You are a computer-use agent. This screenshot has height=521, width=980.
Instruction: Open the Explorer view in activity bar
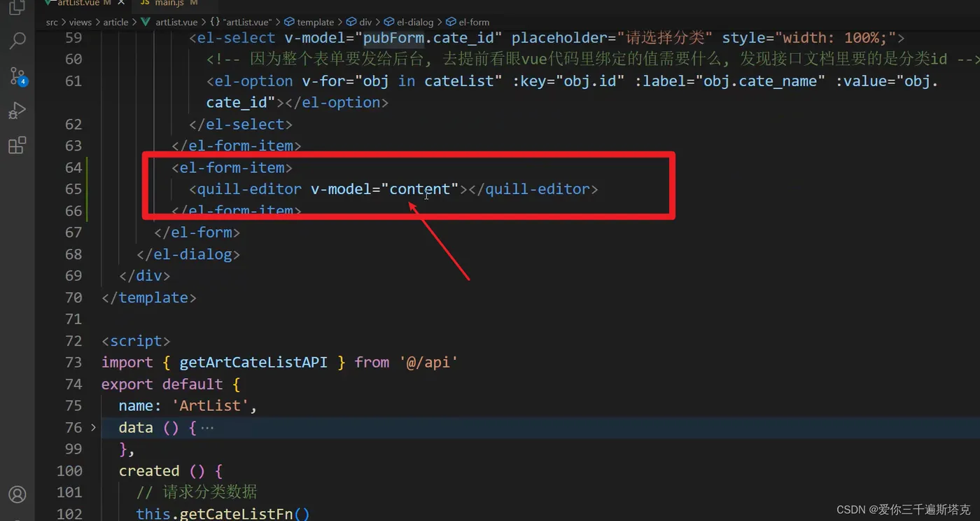click(17, 7)
